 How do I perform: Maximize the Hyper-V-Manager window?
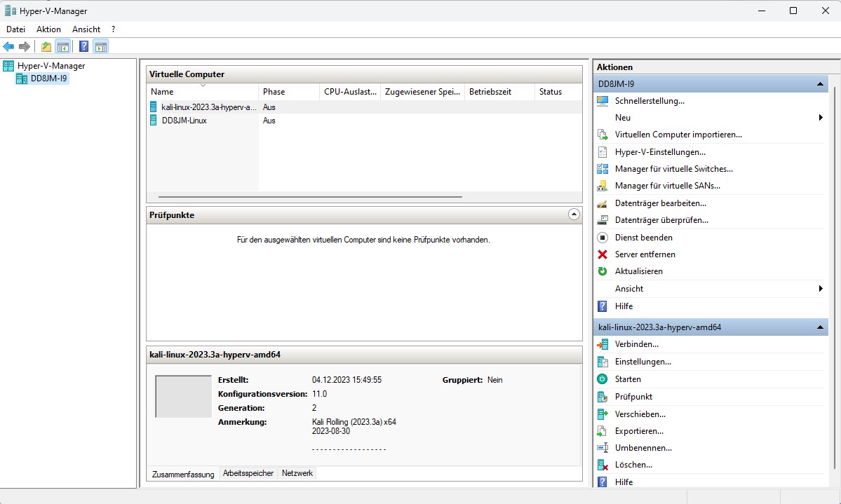(x=793, y=11)
